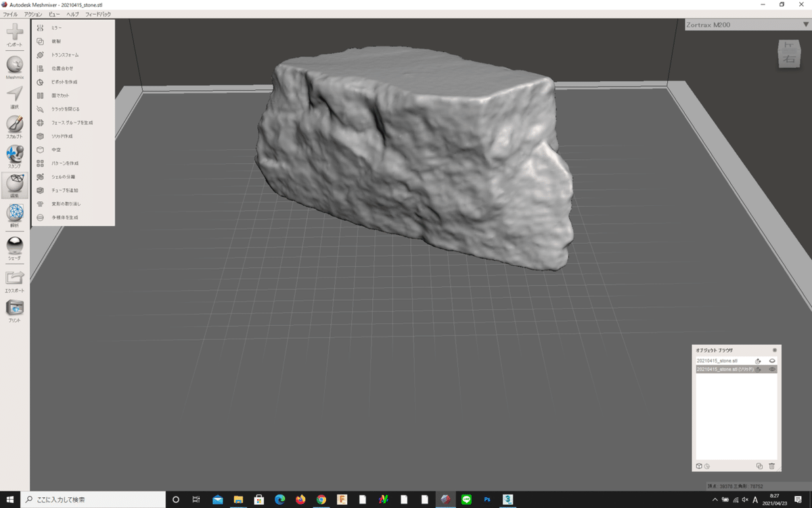The image size is (812, 508).
Task: Choose クラックを閉じる (Close Cracks) entry
Action: pyautogui.click(x=72, y=109)
